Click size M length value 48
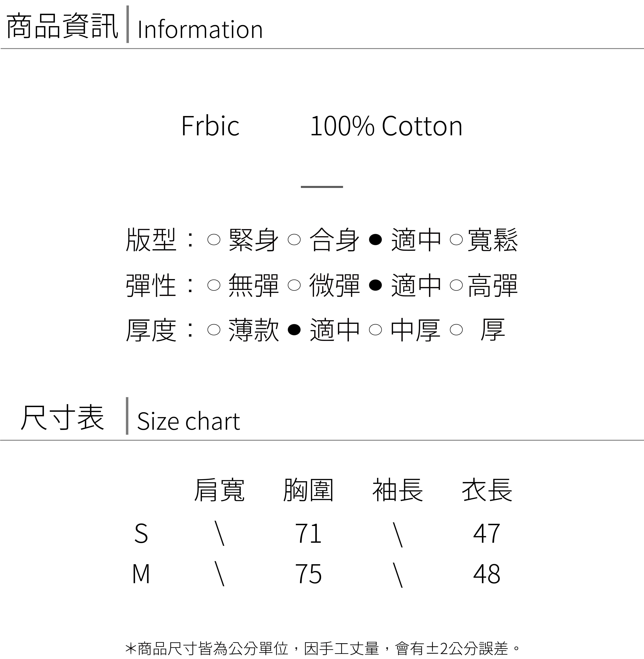The height and width of the screenshot is (659, 644). (486, 574)
